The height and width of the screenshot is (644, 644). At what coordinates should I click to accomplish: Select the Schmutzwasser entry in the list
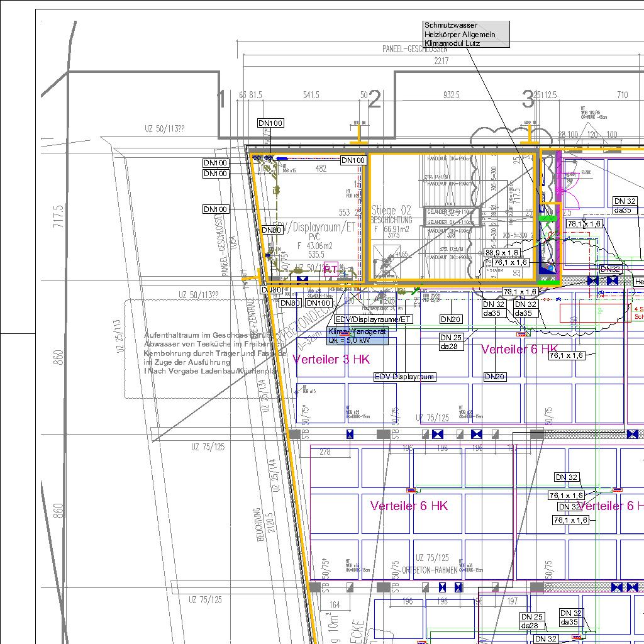click(x=450, y=25)
